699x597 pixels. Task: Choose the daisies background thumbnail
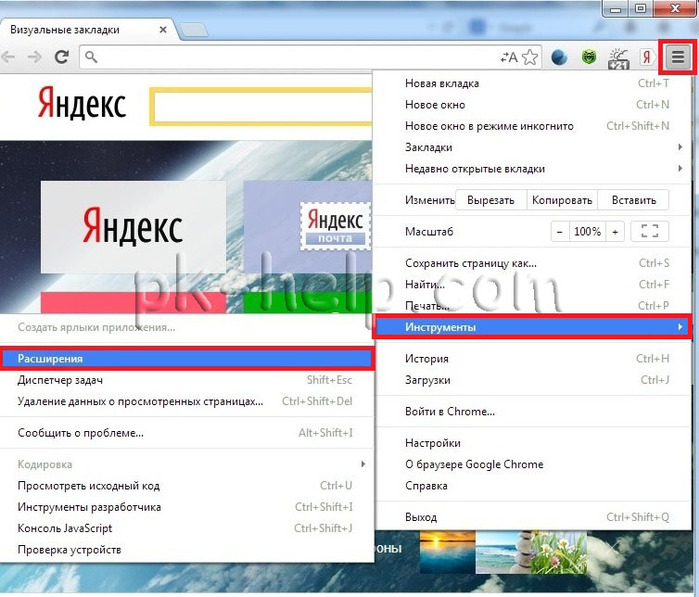tap(559, 552)
